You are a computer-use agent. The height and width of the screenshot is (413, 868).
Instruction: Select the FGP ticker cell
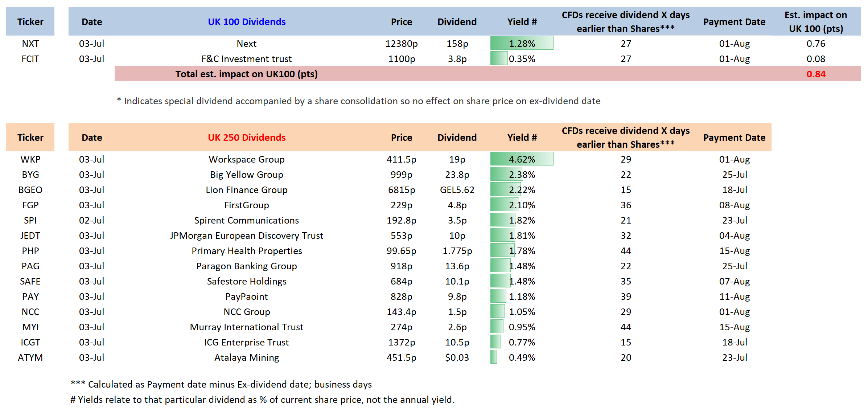(30, 205)
